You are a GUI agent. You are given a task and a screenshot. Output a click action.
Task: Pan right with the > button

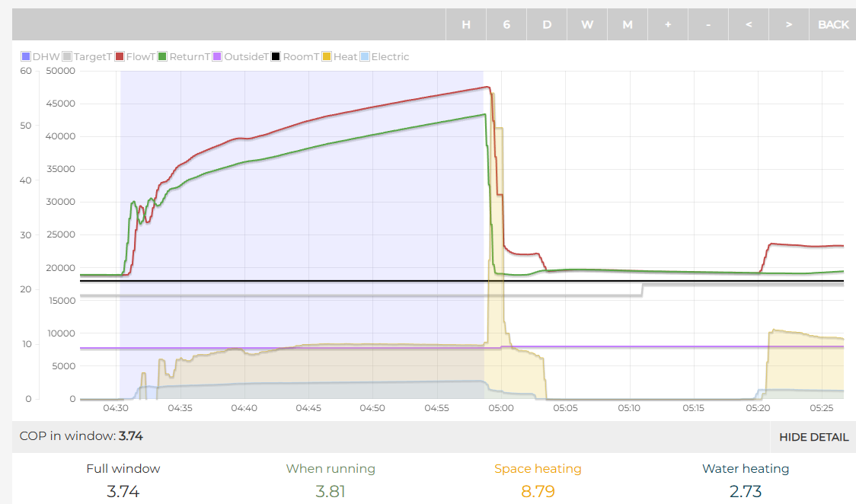(789, 24)
